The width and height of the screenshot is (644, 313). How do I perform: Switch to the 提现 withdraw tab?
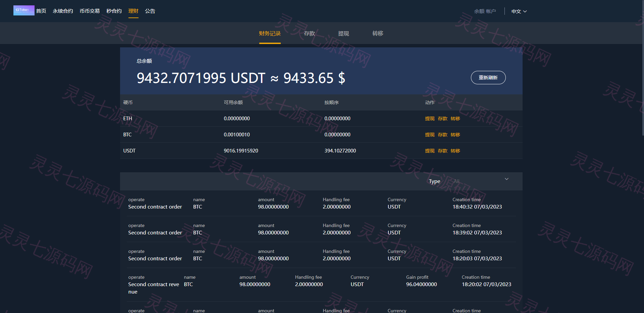click(344, 34)
